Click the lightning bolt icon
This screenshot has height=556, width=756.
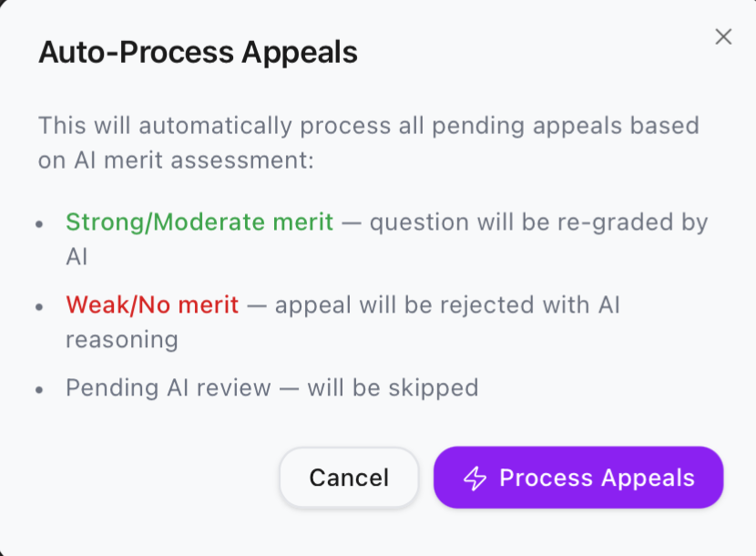tap(475, 478)
